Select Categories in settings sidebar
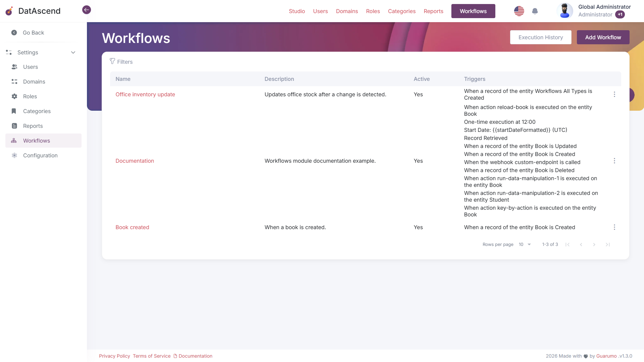644x362 pixels. [x=37, y=111]
